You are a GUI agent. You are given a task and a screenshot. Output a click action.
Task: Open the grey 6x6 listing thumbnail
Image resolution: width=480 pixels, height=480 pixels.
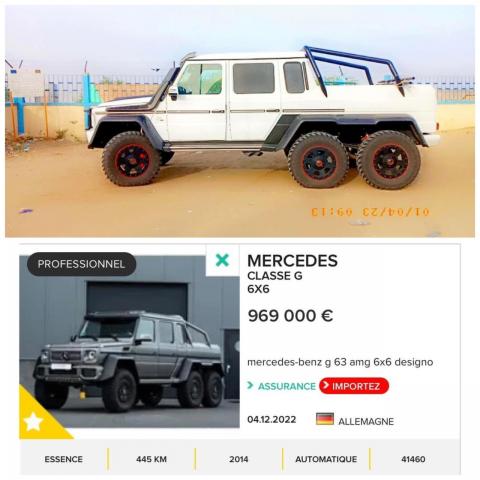click(x=129, y=342)
